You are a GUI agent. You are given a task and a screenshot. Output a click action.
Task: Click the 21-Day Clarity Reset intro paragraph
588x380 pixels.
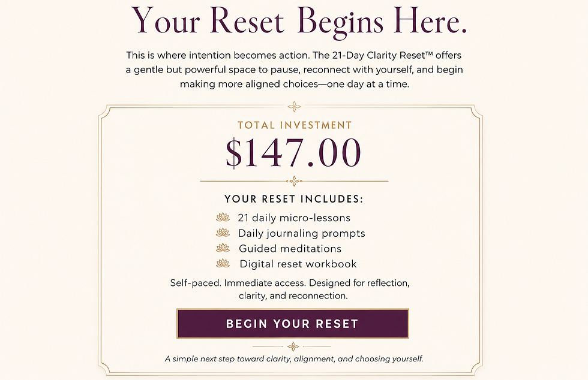pyautogui.click(x=294, y=70)
